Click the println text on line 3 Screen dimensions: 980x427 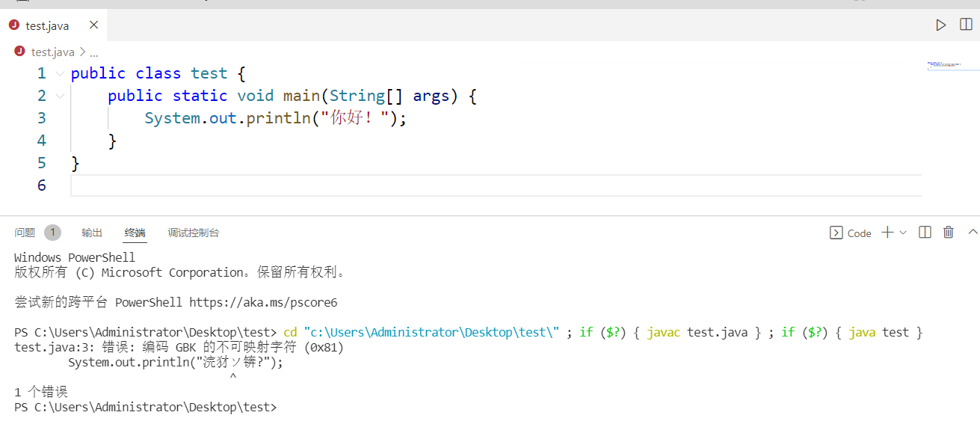pyautogui.click(x=279, y=118)
